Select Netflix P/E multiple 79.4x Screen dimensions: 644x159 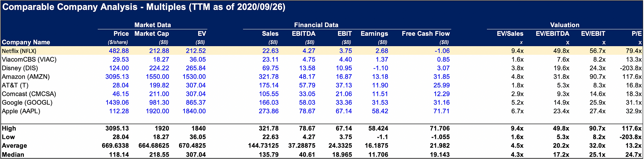pyautogui.click(x=634, y=51)
